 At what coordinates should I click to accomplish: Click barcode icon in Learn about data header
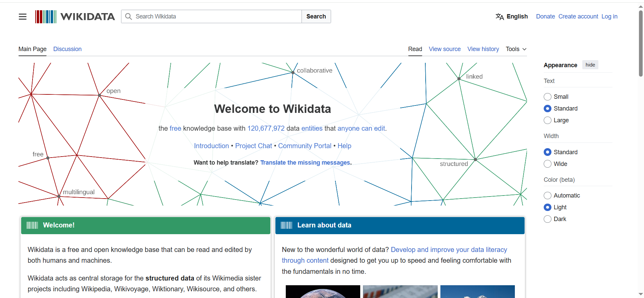[286, 225]
